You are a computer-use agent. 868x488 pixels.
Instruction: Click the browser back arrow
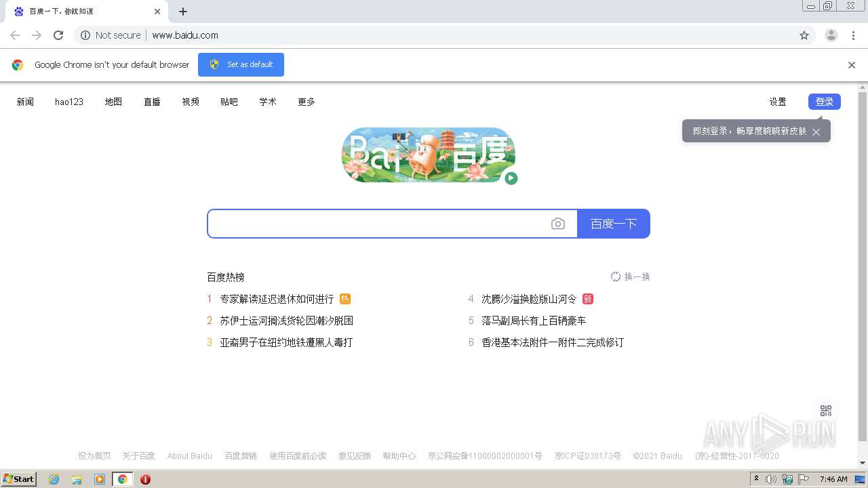tap(15, 35)
